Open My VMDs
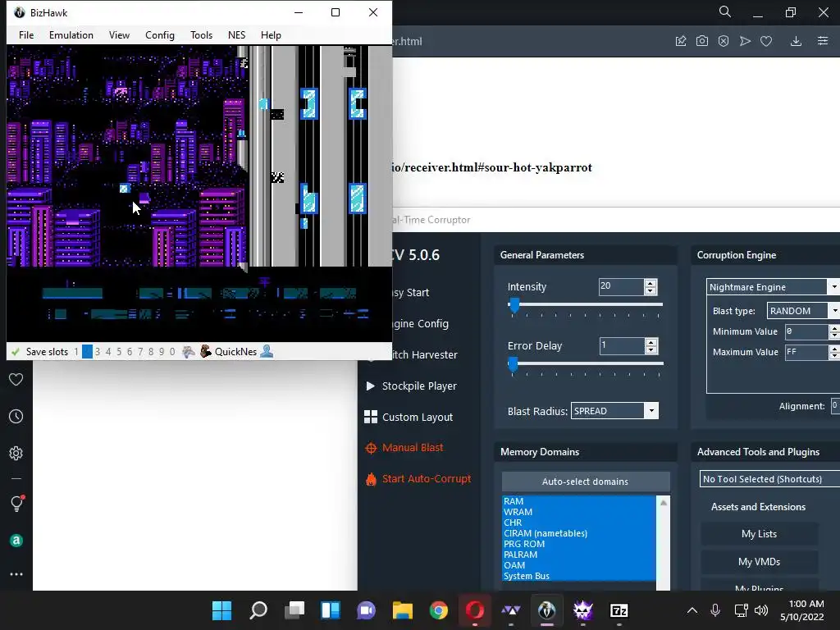Image resolution: width=840 pixels, height=630 pixels. pyautogui.click(x=759, y=561)
